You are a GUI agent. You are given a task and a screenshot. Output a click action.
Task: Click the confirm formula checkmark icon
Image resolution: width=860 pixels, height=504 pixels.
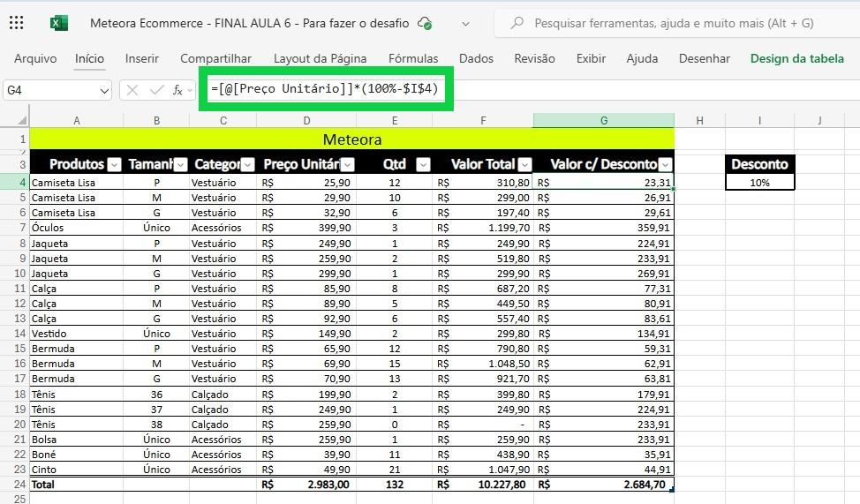(x=157, y=90)
